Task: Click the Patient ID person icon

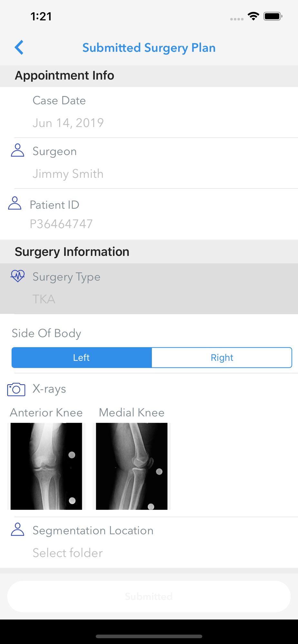Action: click(15, 203)
